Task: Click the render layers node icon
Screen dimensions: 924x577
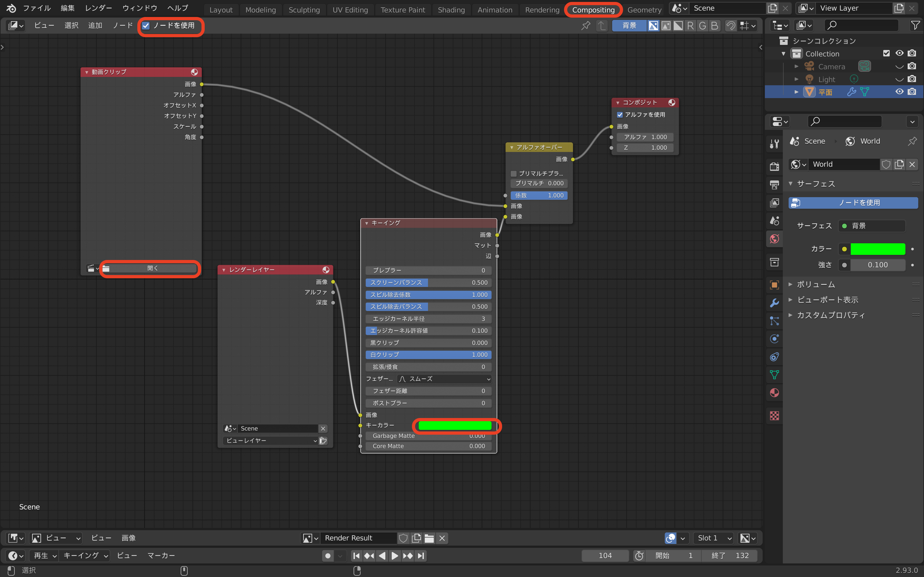Action: tap(325, 270)
